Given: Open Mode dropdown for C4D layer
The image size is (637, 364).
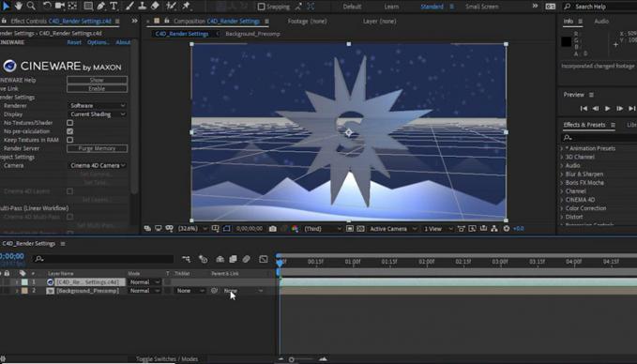Looking at the screenshot, I should [144, 282].
